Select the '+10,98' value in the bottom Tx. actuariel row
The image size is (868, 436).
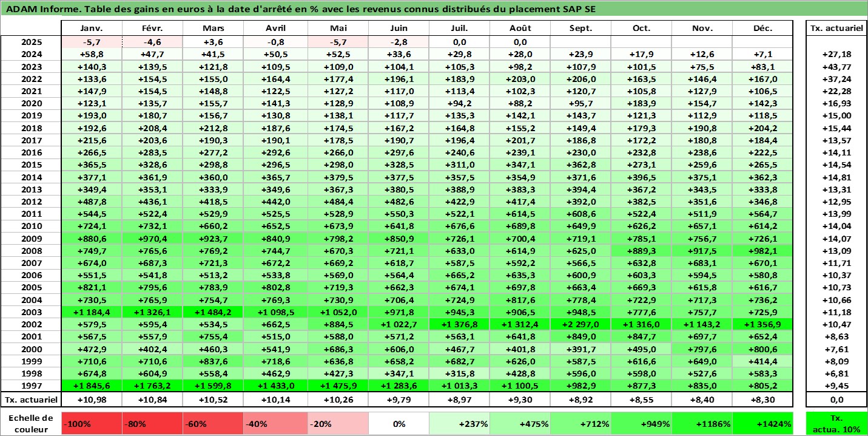(x=92, y=400)
